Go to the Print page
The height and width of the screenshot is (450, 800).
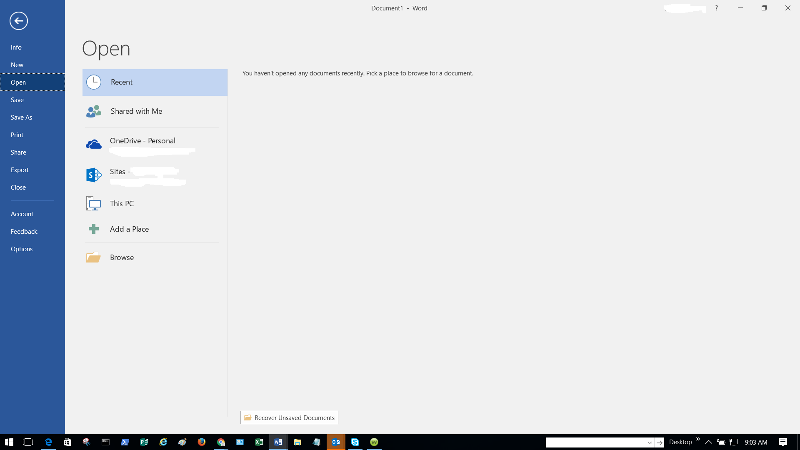[x=17, y=135]
